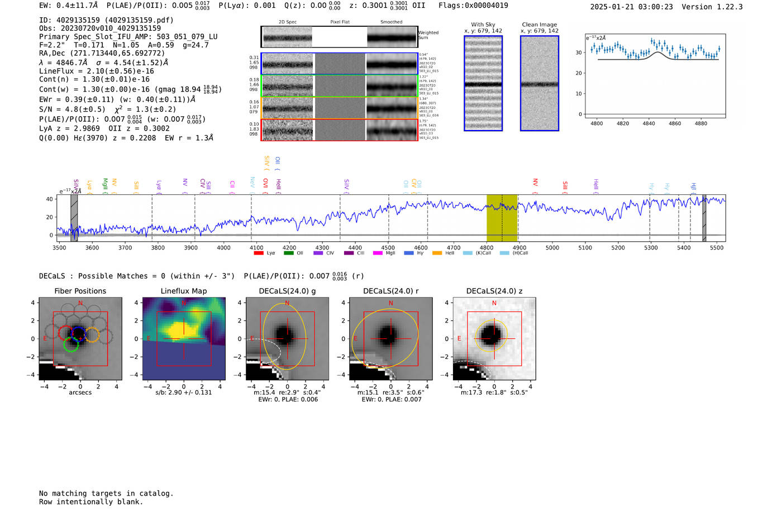
Task: Select the orange-bordered fiber spectrum row
Action: 339,108
